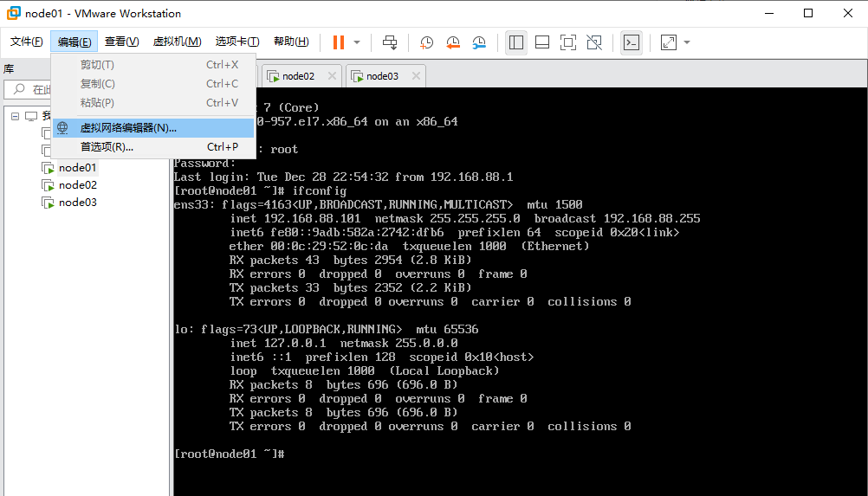Click the node03 VM icon in library

coord(49,203)
